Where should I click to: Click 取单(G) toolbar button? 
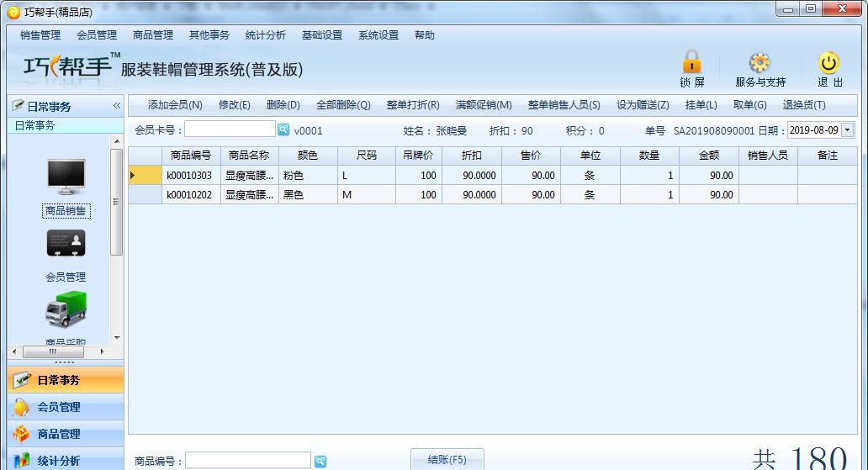[750, 104]
